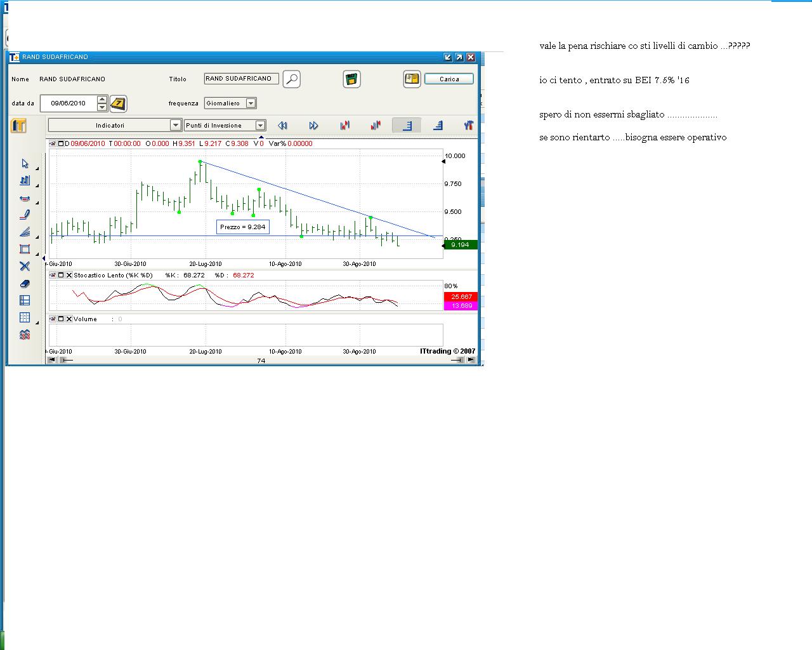Toggle the highlighted right-scale icon
The width and height of the screenshot is (812, 650).
pyautogui.click(x=407, y=125)
